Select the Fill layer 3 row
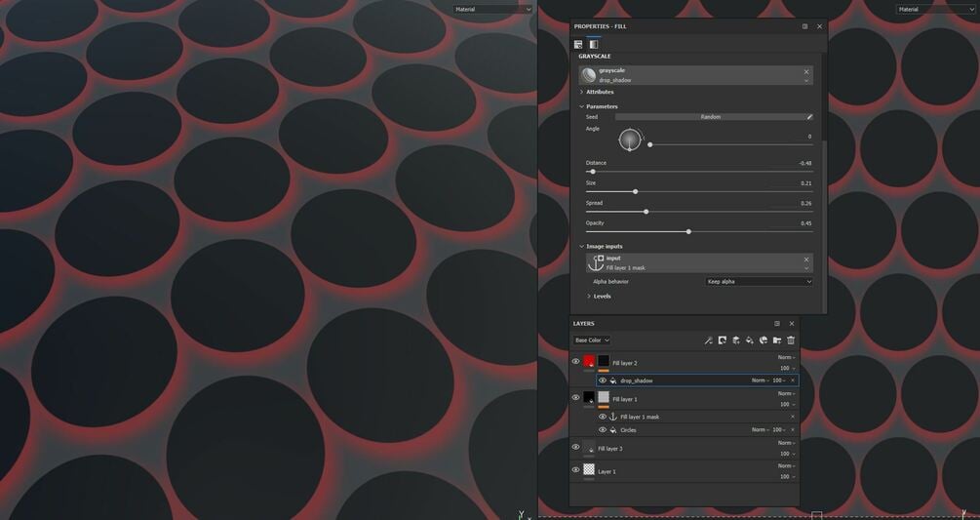The height and width of the screenshot is (520, 980). (x=685, y=448)
